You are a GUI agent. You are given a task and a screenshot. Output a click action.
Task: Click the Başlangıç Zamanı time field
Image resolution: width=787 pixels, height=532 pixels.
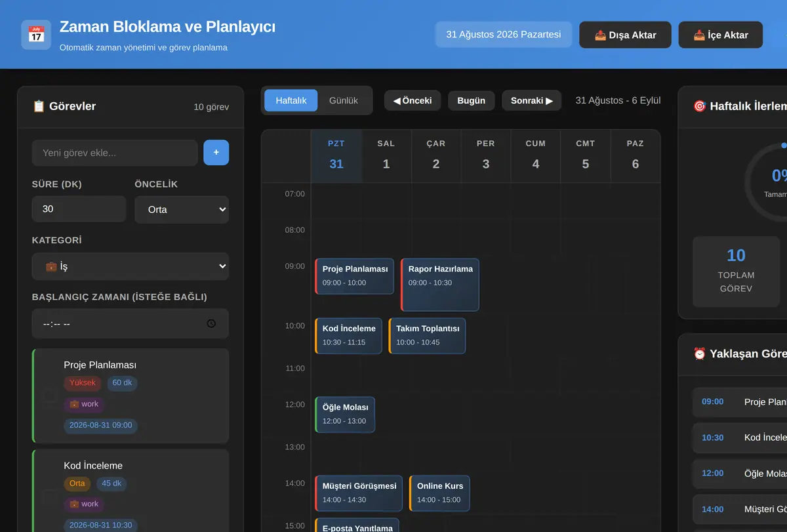coord(131,323)
